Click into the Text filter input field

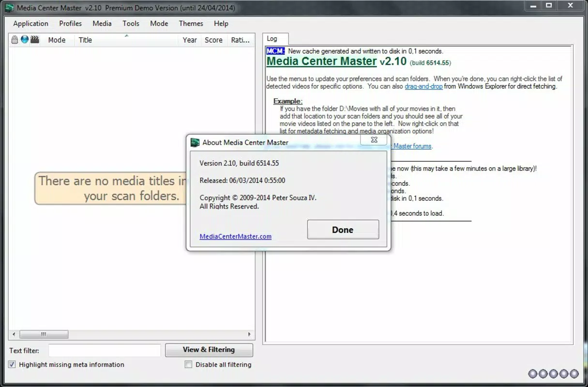tap(105, 350)
